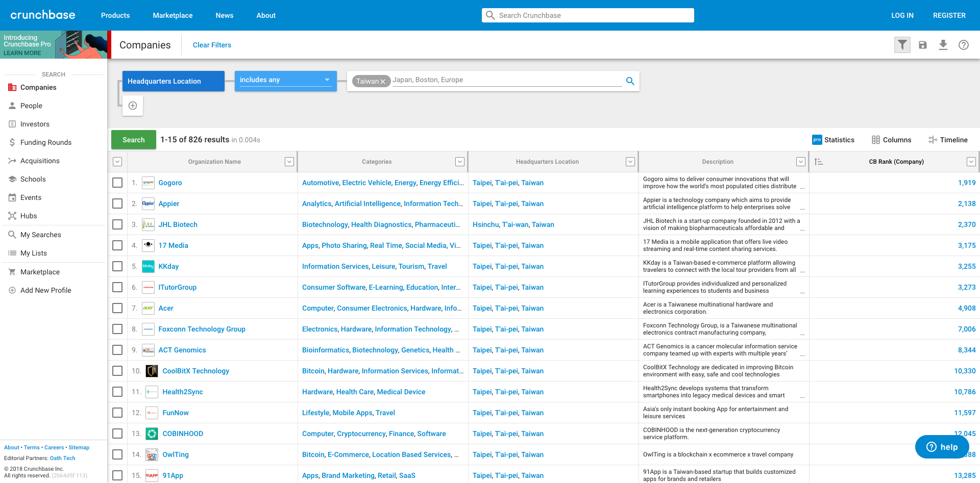This screenshot has width=980, height=483.
Task: Check the Gogoro row checkbox
Action: point(117,183)
